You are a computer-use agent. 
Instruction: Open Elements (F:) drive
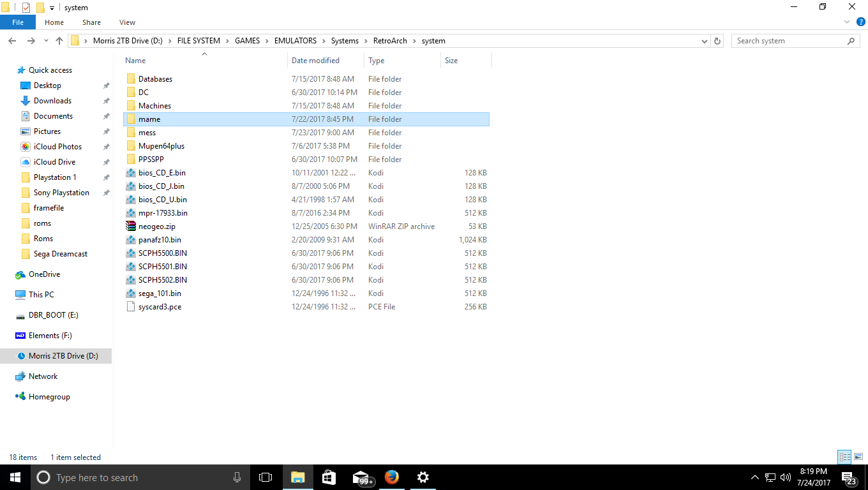tap(43, 336)
